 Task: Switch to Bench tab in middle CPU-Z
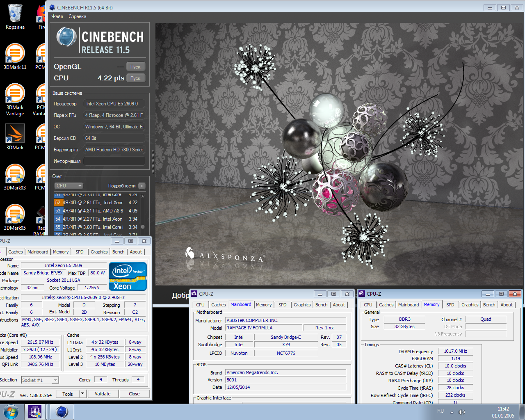322,305
